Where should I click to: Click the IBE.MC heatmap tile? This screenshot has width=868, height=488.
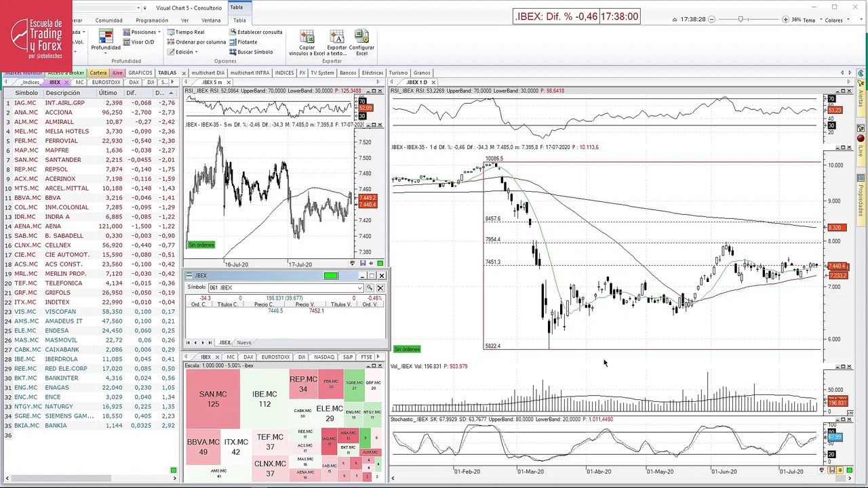(264, 399)
